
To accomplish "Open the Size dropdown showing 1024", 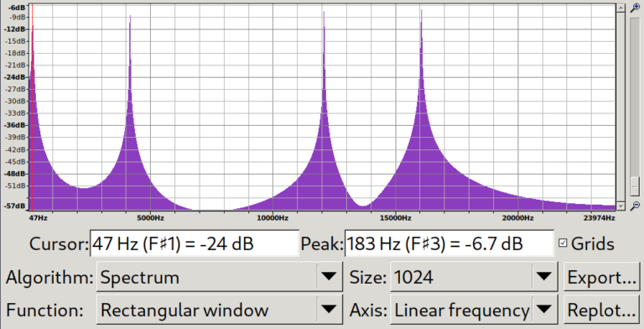I will pos(474,277).
